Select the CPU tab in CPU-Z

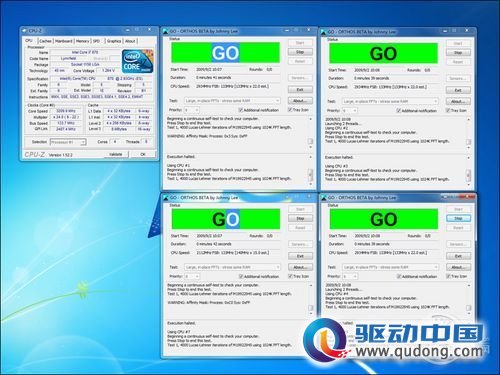29,41
